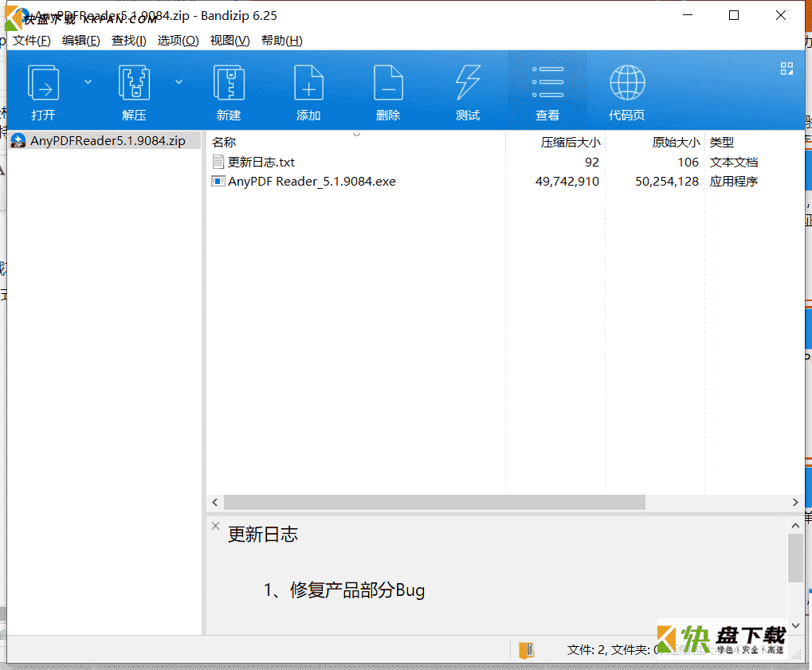
Task: Sort by original size (原始大小) column
Action: pos(676,142)
